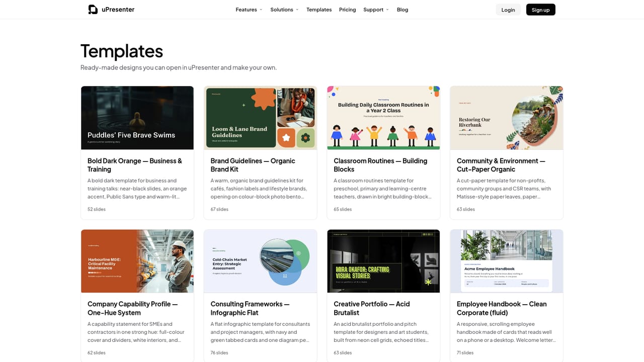Click description starting 'A flat infographic template'
Screen dimensions: 644x362
click(x=260, y=332)
